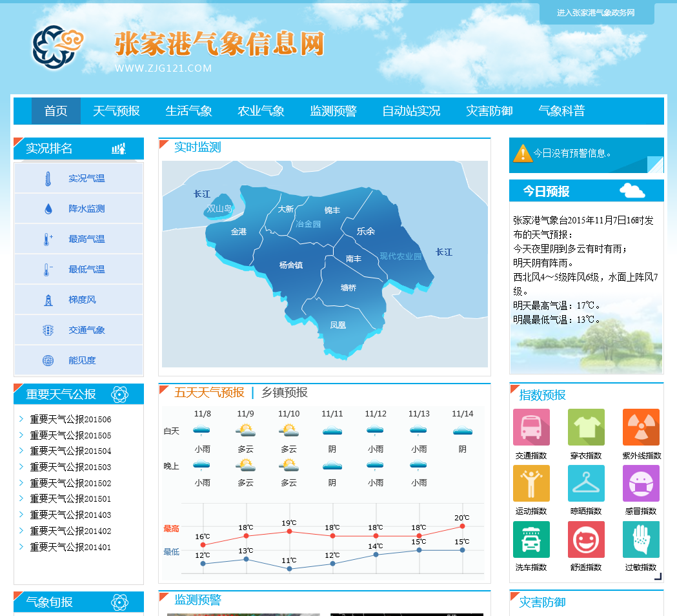Click the 20℃ high temperature point

[462, 526]
